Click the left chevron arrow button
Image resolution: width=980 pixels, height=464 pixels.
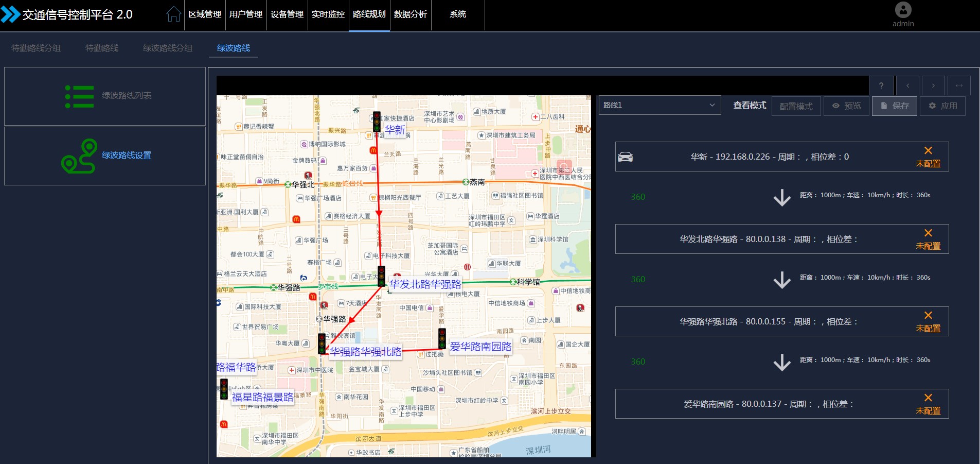908,85
